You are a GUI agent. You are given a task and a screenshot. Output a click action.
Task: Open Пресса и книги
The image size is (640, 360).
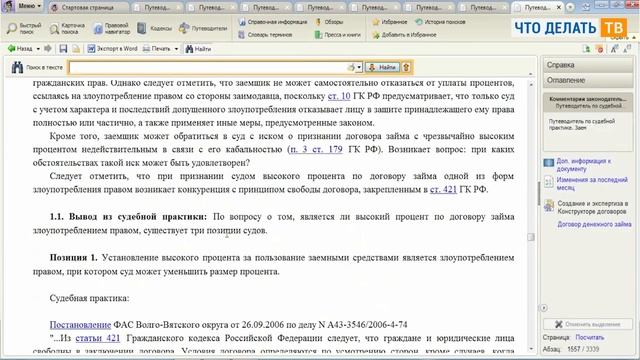coord(338,35)
